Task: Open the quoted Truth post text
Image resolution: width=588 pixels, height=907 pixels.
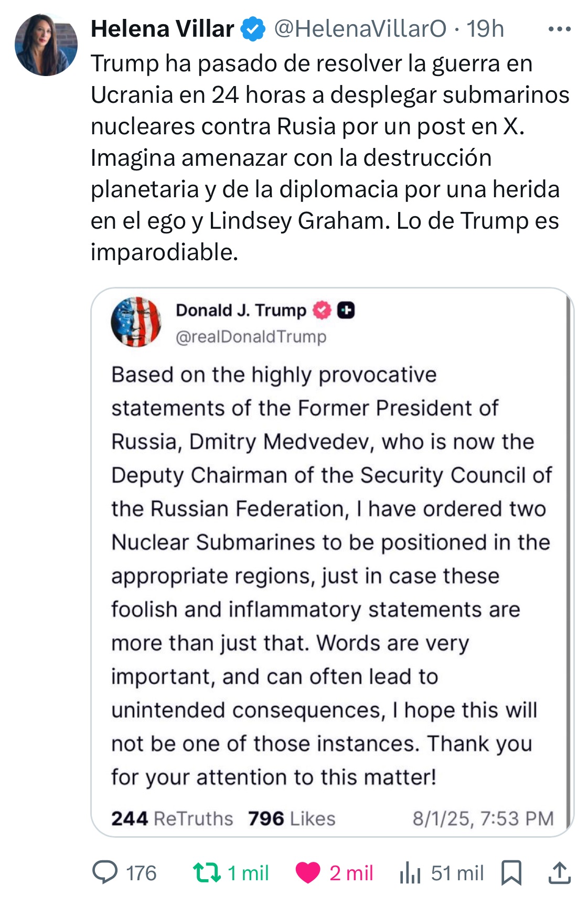Action: tap(330, 575)
